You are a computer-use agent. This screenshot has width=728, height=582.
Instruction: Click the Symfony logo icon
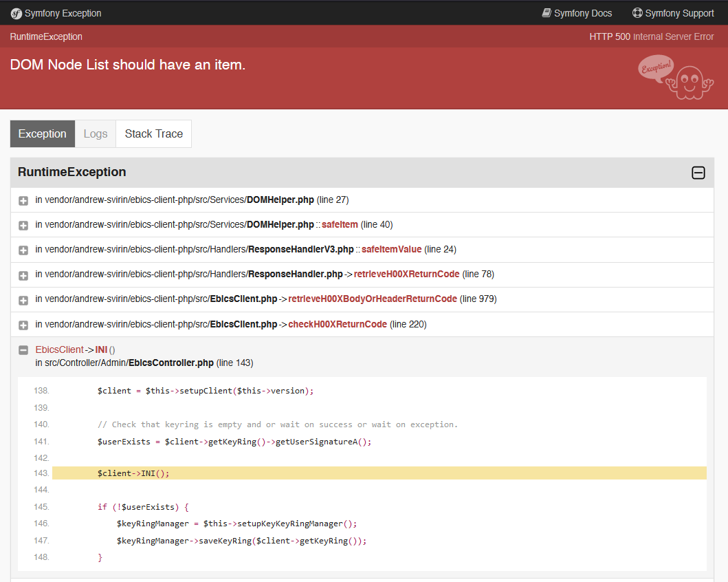(16, 14)
